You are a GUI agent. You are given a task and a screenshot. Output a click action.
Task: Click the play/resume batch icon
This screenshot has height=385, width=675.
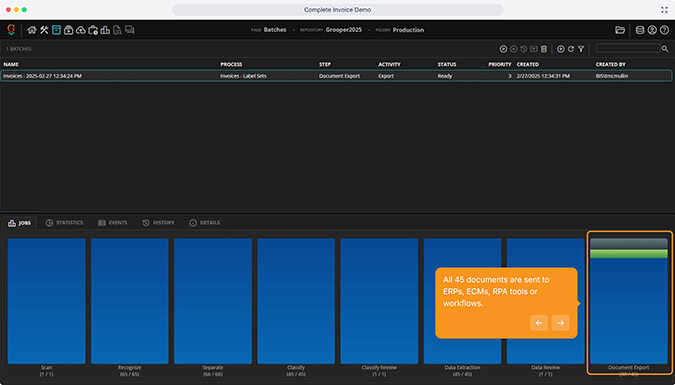click(x=560, y=49)
